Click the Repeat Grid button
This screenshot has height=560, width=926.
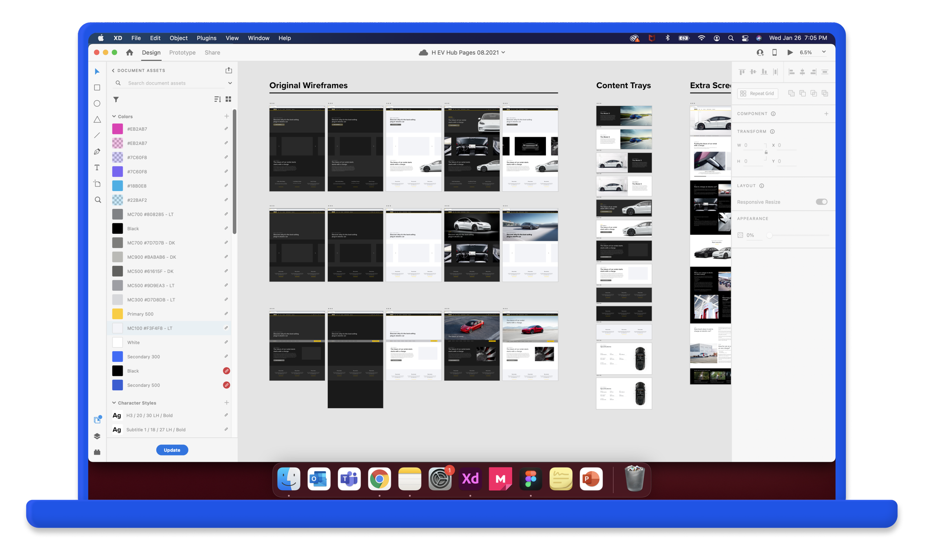click(757, 94)
